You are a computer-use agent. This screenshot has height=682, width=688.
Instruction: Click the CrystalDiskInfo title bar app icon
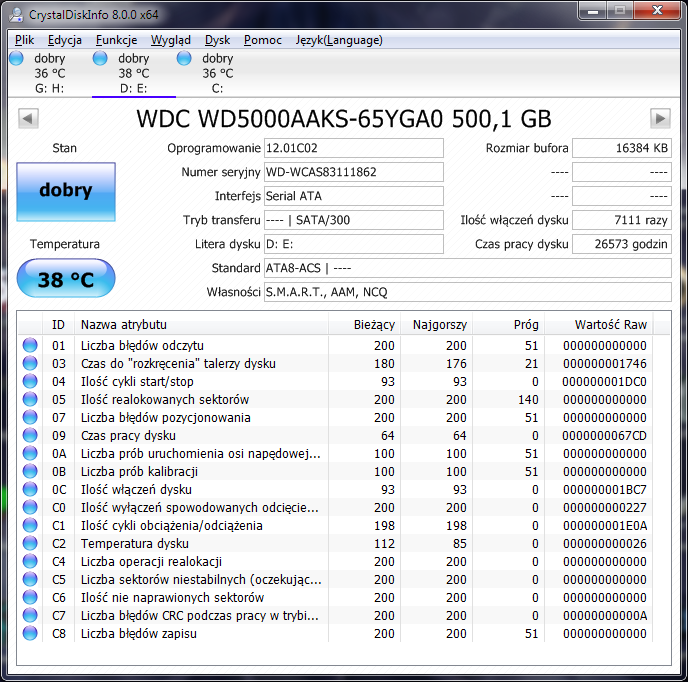click(16, 15)
